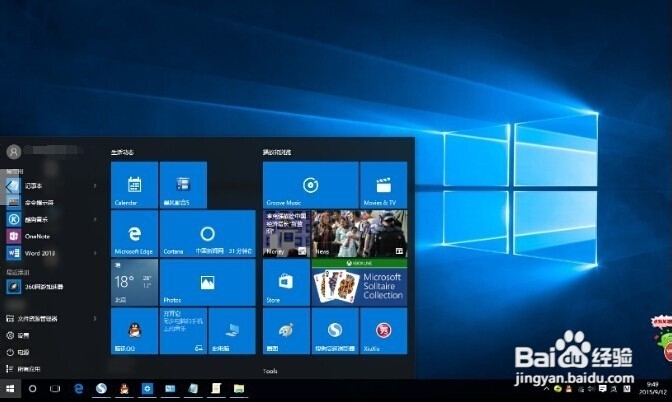
Task: Open the 18° weather tile
Action: click(135, 282)
